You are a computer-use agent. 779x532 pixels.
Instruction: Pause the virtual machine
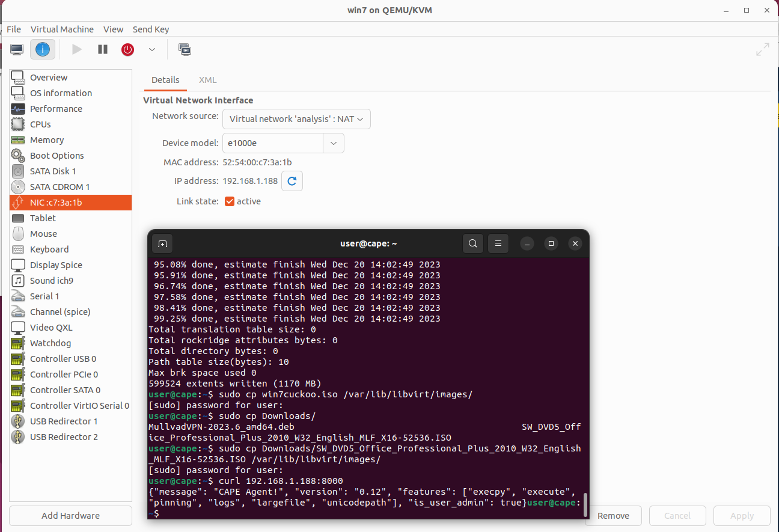pyautogui.click(x=103, y=49)
